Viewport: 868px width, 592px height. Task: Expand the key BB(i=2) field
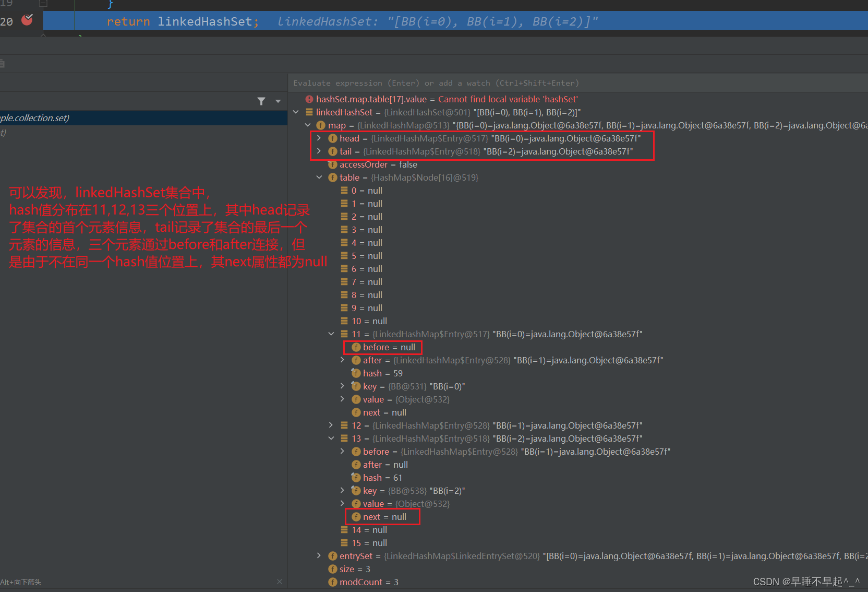[342, 491]
